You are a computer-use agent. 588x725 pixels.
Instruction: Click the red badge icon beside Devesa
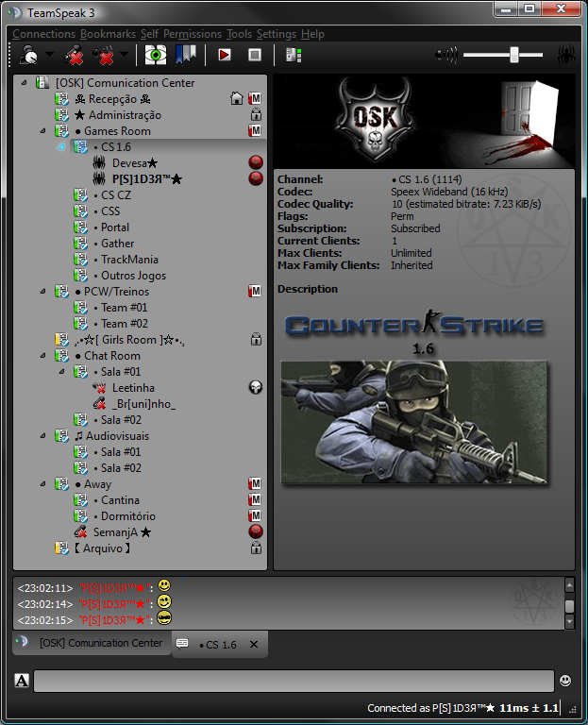coord(256,162)
